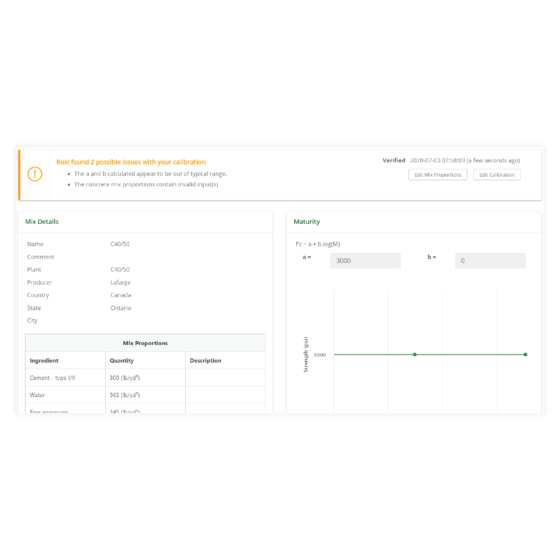Click the Comment label in Mix Details
Screen dimensions: 560x560
coord(40,257)
